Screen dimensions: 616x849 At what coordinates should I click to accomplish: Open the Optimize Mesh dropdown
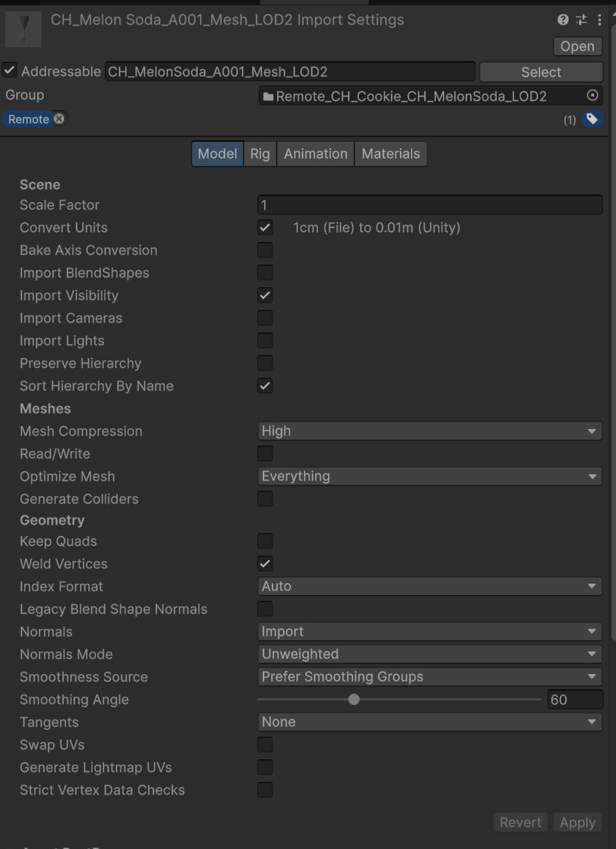(x=430, y=477)
